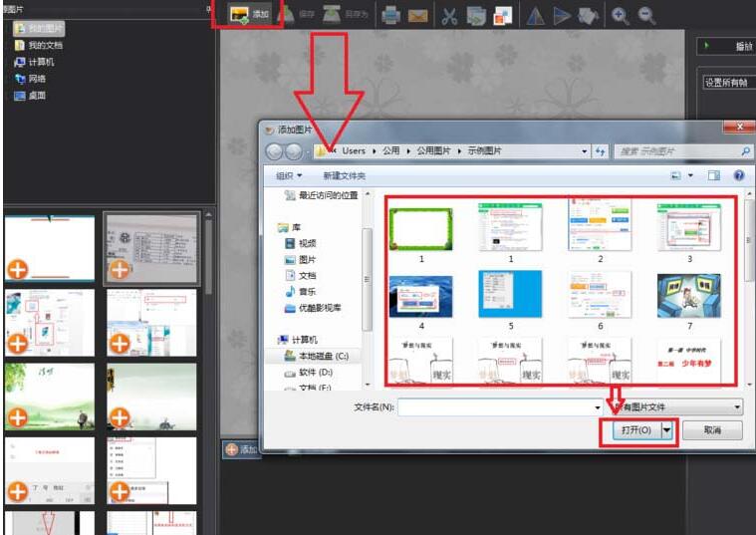The height and width of the screenshot is (535, 756).
Task: Click the 搜索 示例图片 search field
Action: click(683, 151)
